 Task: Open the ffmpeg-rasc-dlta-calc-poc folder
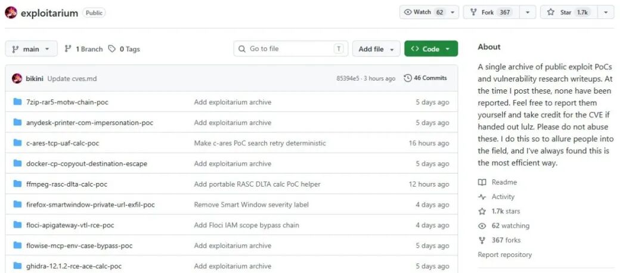[x=67, y=184]
